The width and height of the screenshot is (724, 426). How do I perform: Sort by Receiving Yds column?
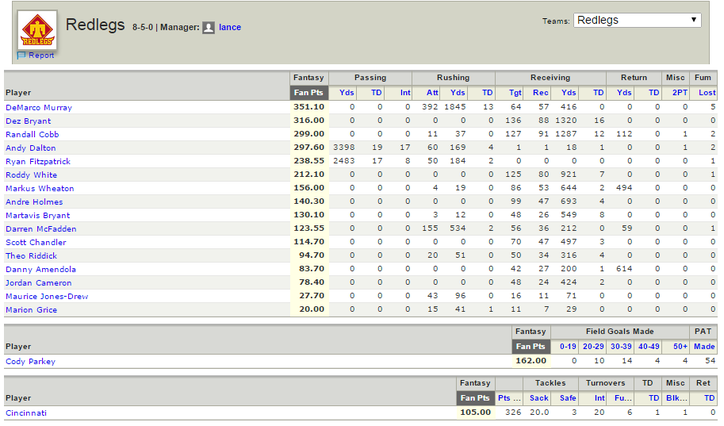point(569,93)
